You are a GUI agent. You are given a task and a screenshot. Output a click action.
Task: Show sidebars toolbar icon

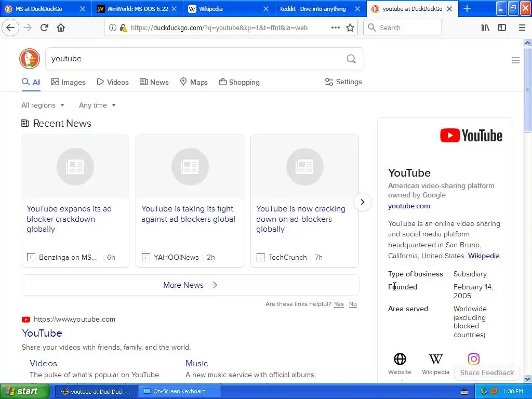[x=502, y=28]
